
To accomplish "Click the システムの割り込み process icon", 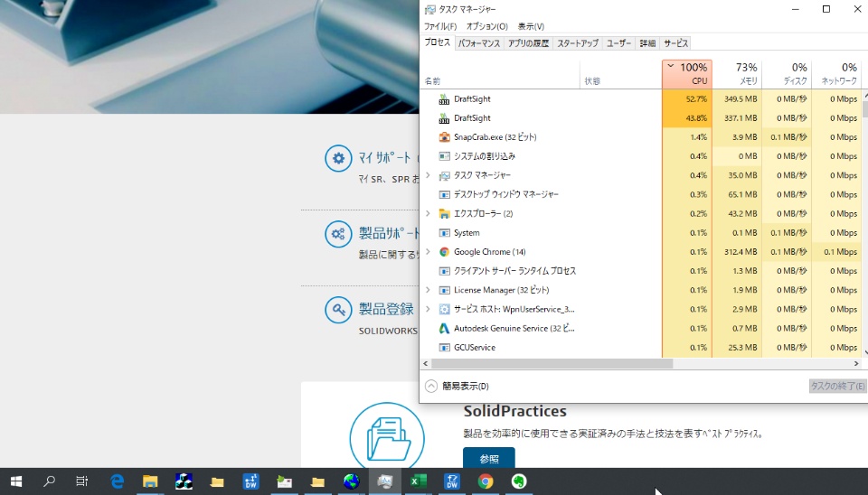I will pos(444,156).
